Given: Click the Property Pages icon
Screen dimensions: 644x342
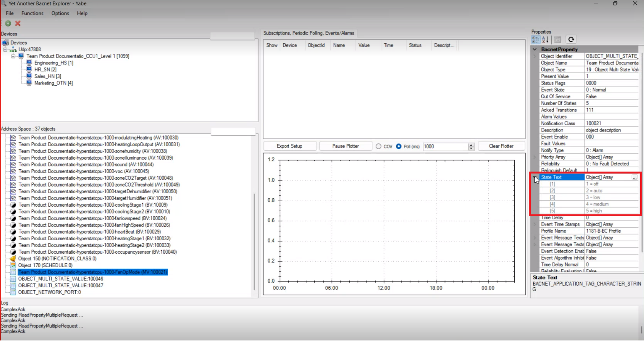Looking at the screenshot, I should pos(558,39).
